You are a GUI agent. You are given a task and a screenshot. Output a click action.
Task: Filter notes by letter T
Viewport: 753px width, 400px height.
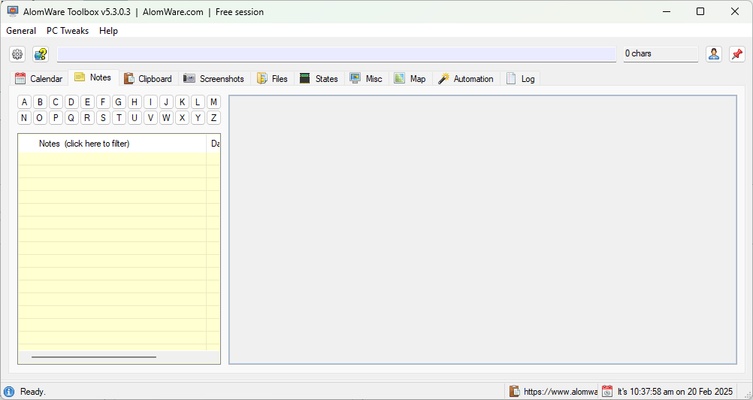119,118
